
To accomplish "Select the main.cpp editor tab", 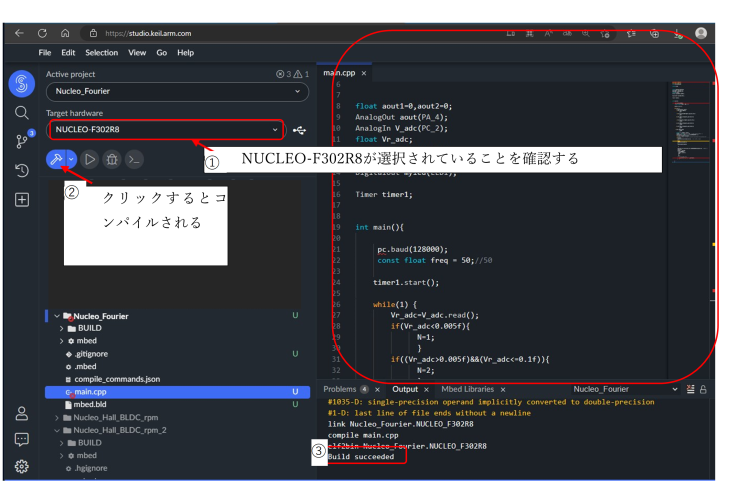I will [x=339, y=73].
